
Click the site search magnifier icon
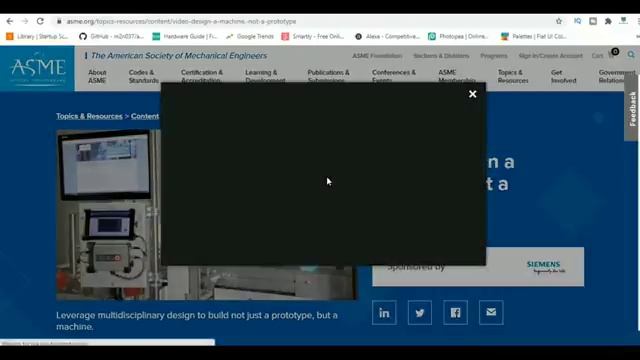click(631, 55)
